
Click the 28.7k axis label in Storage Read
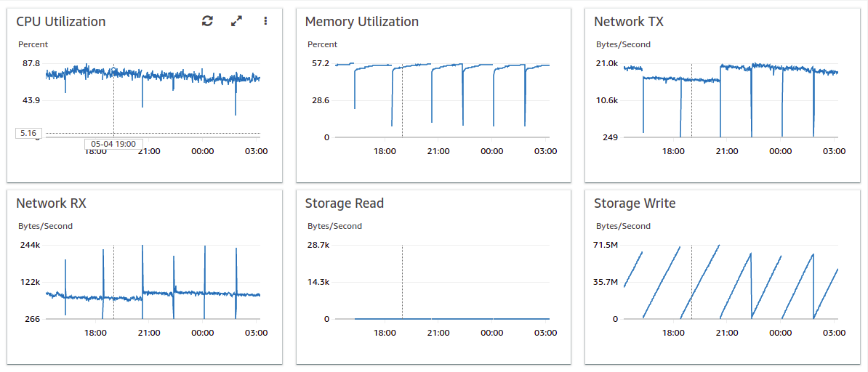click(x=317, y=245)
